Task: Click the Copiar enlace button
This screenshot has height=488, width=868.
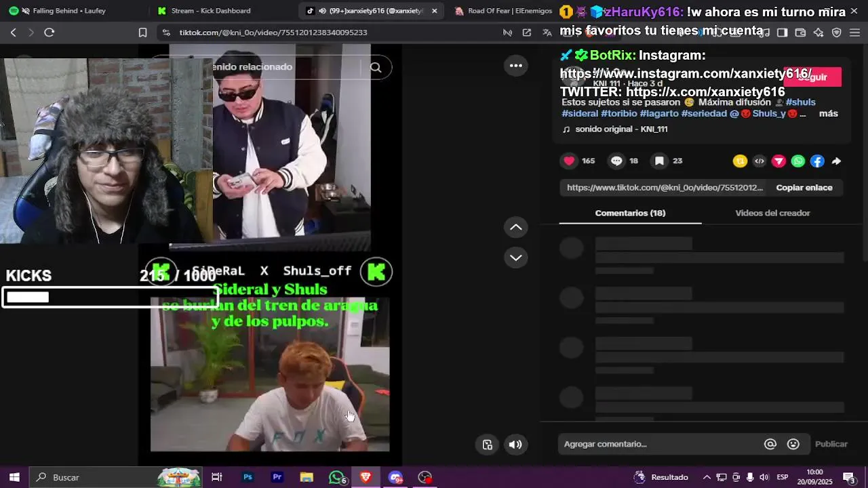Action: pos(804,188)
